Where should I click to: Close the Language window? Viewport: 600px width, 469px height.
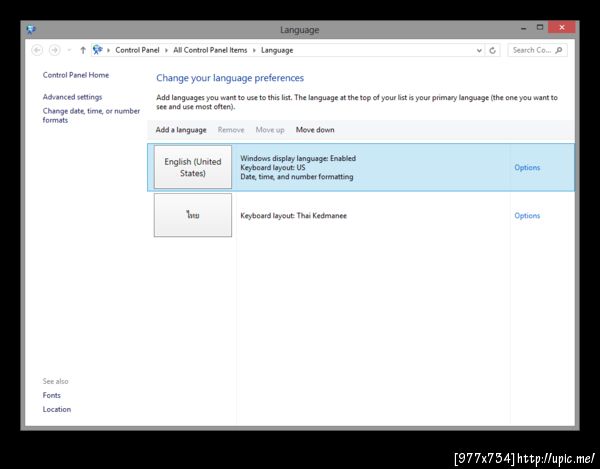tap(562, 27)
